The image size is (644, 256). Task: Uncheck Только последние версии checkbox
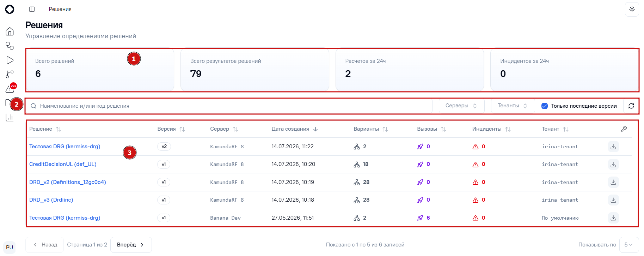click(545, 106)
